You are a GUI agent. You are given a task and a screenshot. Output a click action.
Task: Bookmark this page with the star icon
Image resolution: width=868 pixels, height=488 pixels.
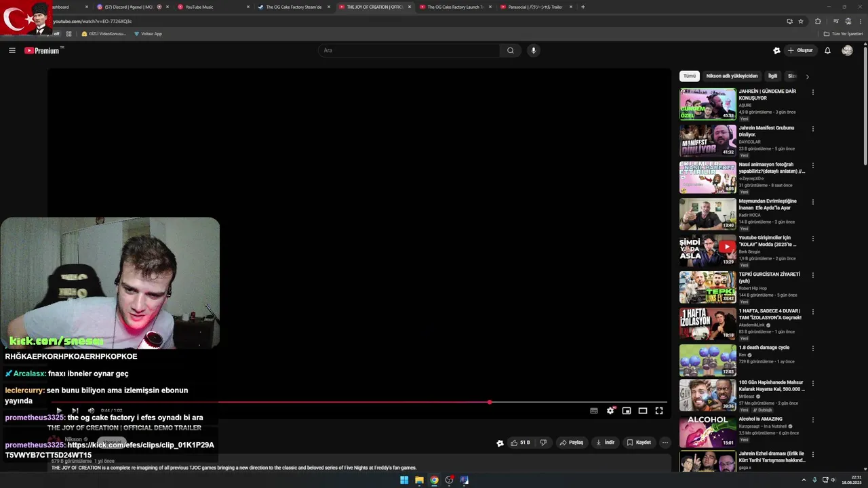(x=801, y=21)
